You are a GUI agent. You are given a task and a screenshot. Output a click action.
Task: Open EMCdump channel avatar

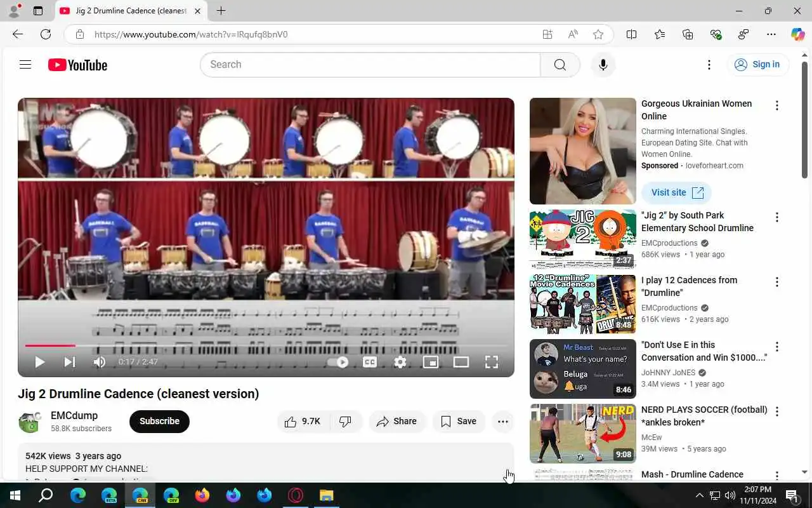(30, 422)
